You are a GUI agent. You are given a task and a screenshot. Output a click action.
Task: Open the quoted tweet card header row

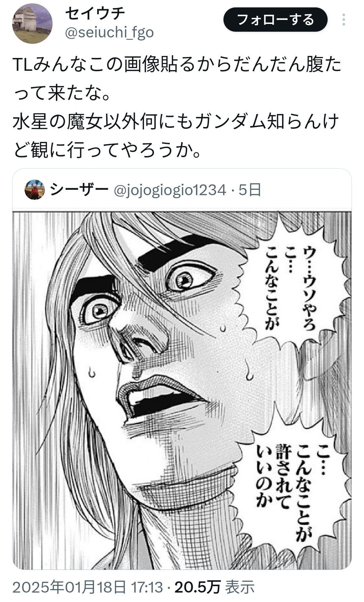coord(182,191)
